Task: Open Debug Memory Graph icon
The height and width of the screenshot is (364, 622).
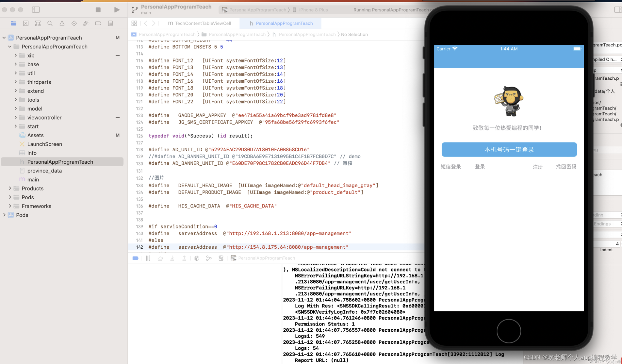Action: click(x=209, y=258)
